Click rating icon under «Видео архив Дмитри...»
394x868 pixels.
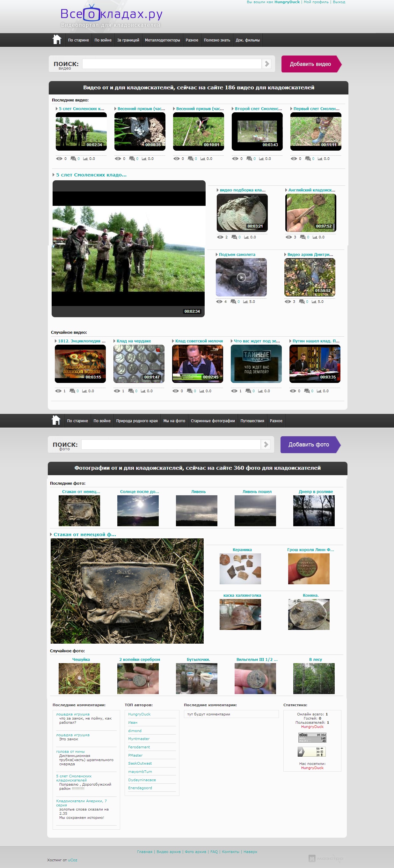tap(314, 301)
